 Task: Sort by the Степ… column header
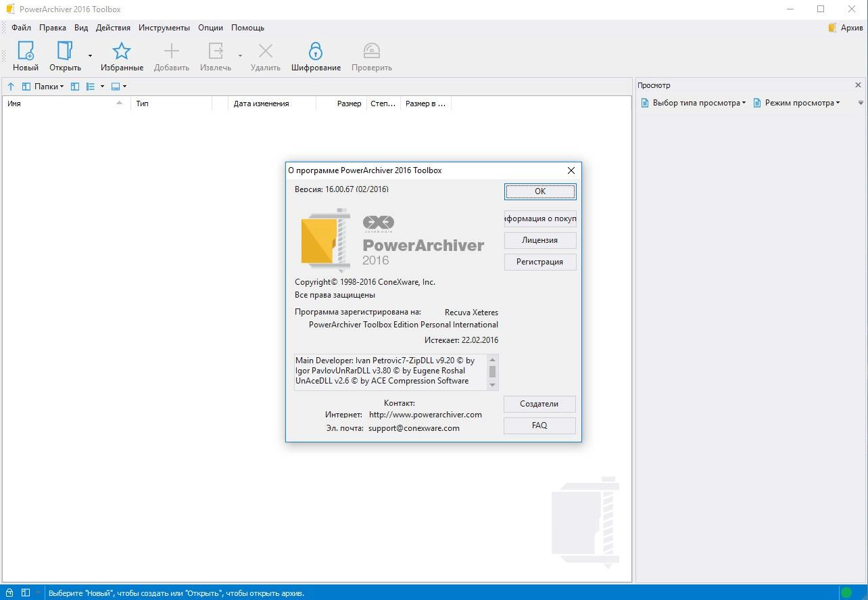[383, 103]
